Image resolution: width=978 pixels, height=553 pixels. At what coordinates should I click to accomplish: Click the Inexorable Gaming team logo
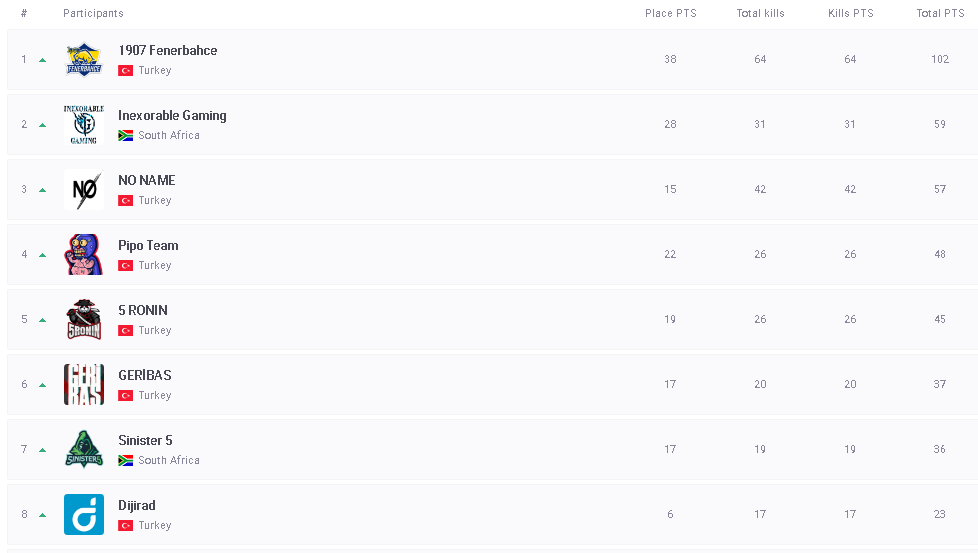tap(84, 125)
